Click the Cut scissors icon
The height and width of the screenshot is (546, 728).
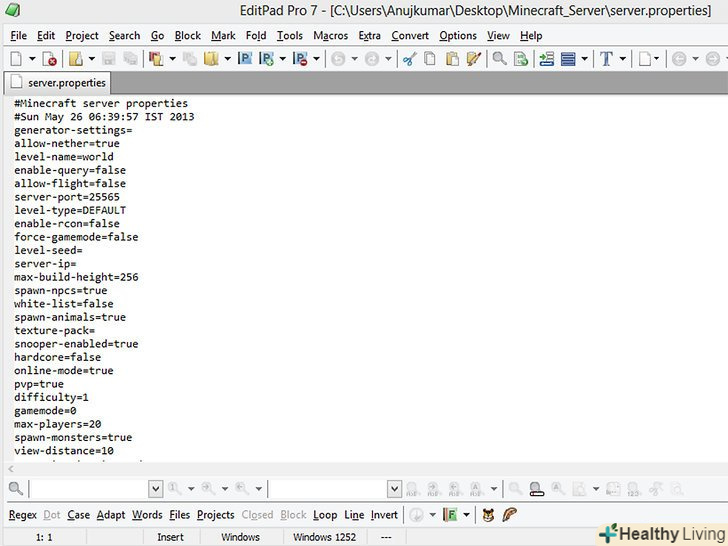[x=409, y=60]
